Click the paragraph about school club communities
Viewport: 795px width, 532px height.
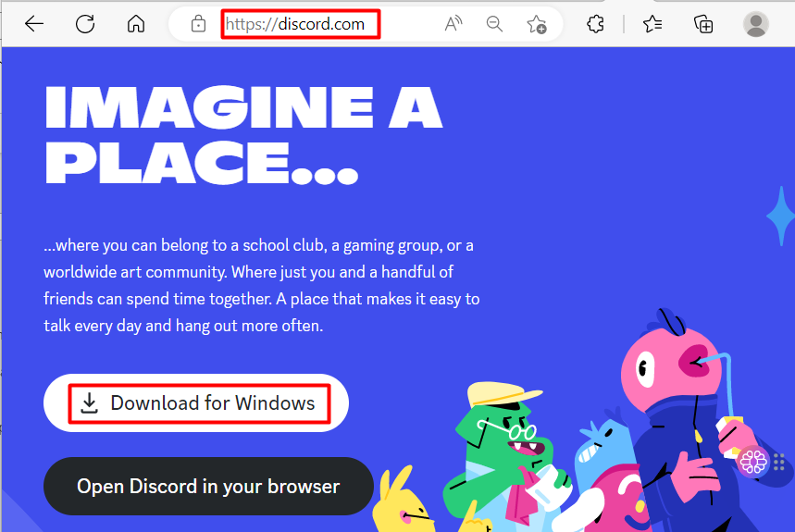point(262,285)
